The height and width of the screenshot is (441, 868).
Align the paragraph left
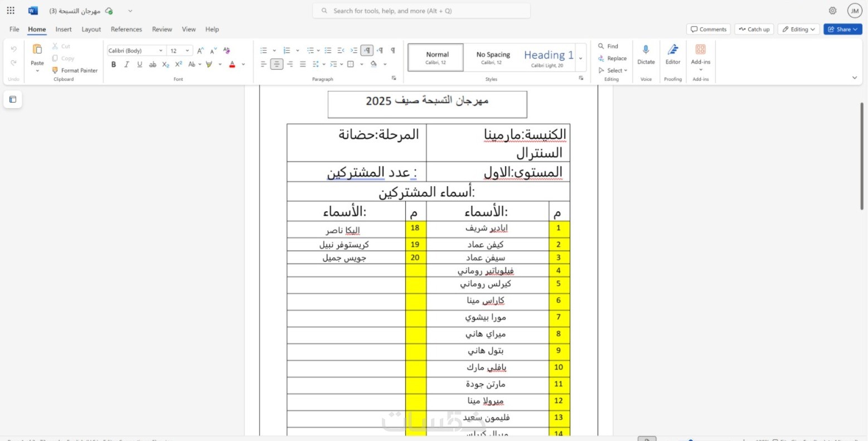point(264,64)
